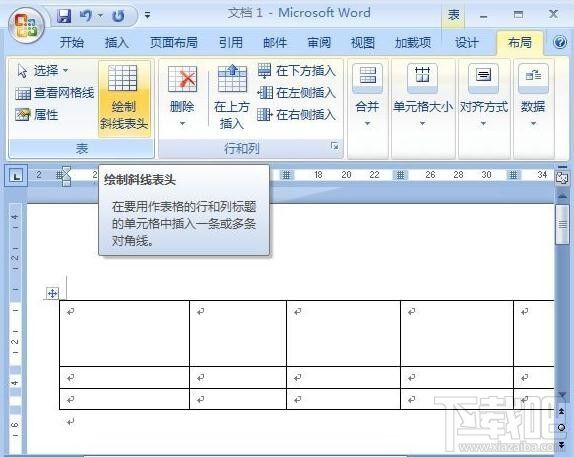Go to previous page button
The image size is (574, 457).
click(x=561, y=412)
